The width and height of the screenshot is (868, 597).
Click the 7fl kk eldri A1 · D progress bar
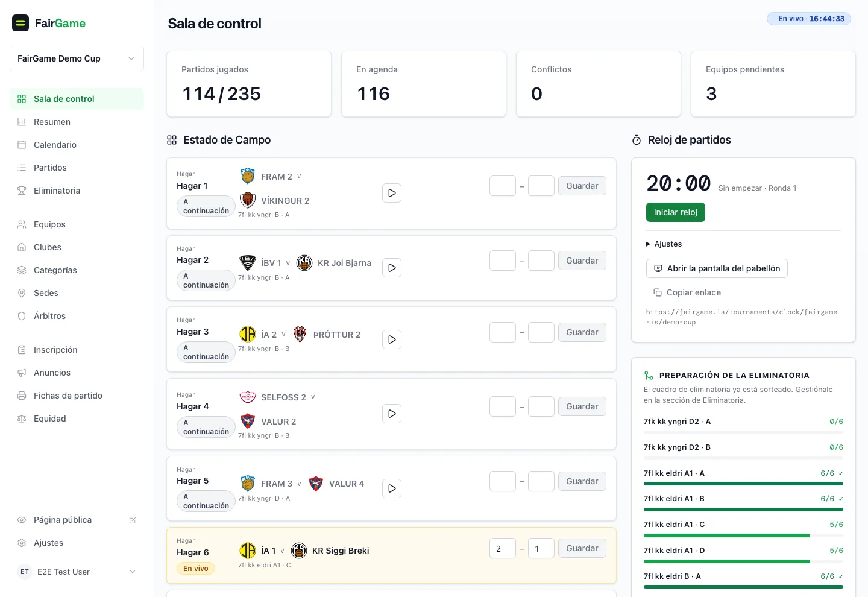pos(743,561)
